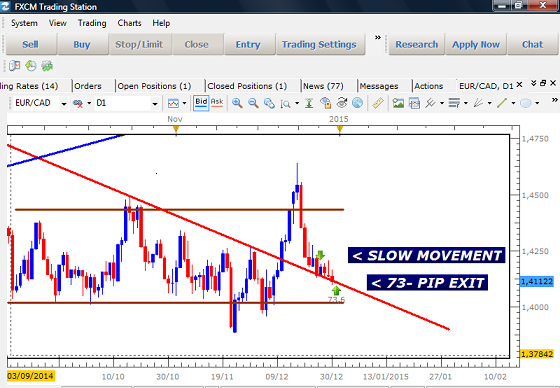The width and height of the screenshot is (560, 388).
Task: Toggle Ask price display
Action: pos(217,103)
